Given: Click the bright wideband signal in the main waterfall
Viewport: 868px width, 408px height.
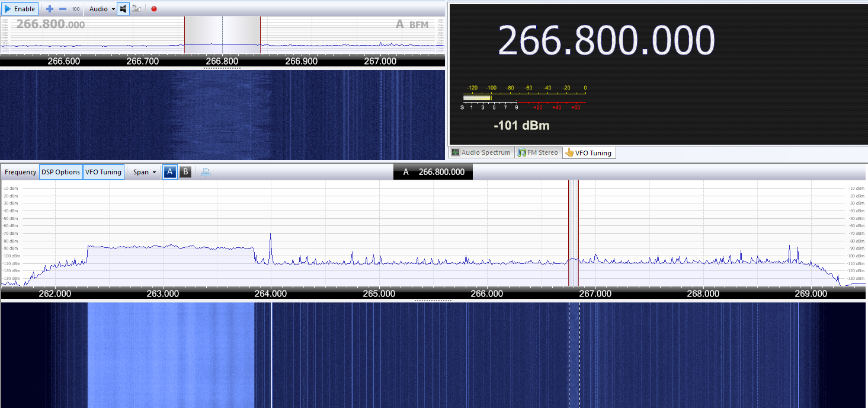Looking at the screenshot, I should (x=171, y=355).
